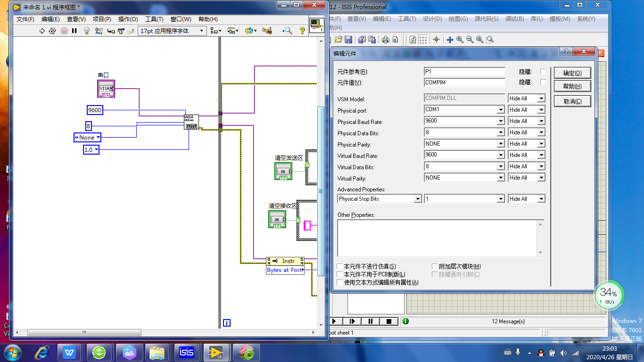The height and width of the screenshot is (362, 644).
Task: Open the Physical Parity dropdown
Action: (x=501, y=143)
